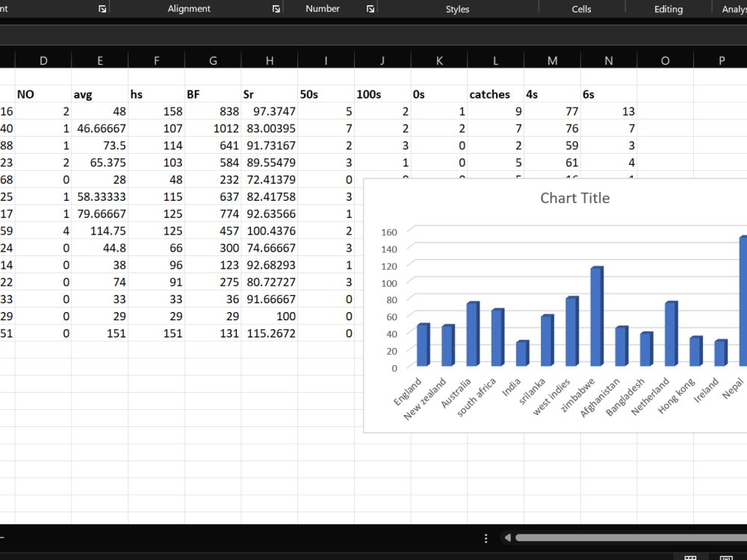This screenshot has width=747, height=560.
Task: Select the cell containing 97.3747
Action: click(x=270, y=111)
